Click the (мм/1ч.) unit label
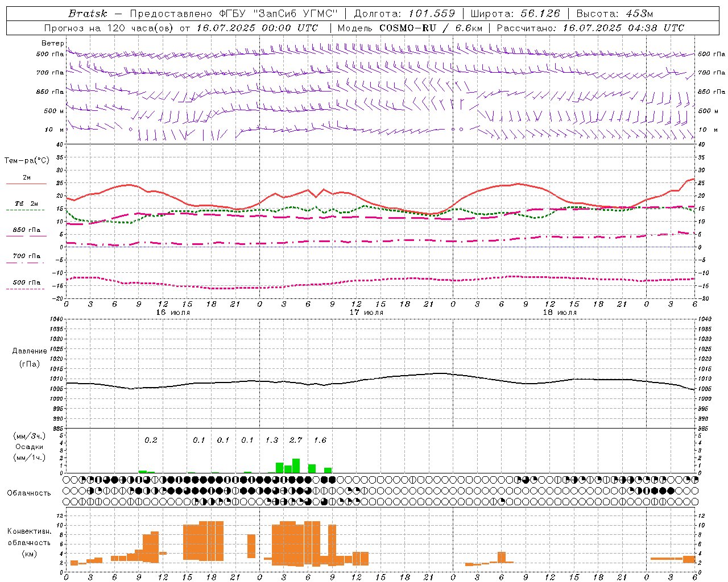 coord(30,458)
